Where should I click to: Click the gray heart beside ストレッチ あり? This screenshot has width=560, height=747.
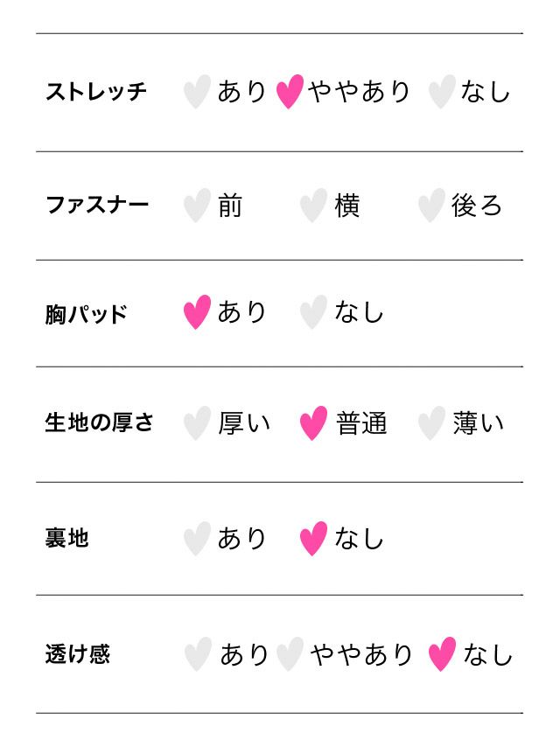pyautogui.click(x=197, y=91)
